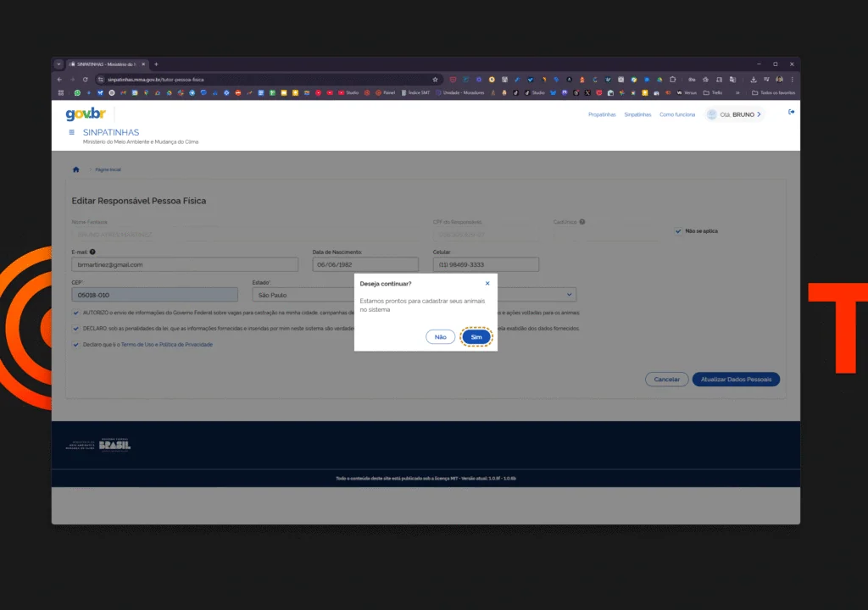Toggle the 'Não se aplica' checkbox
868x610 pixels.
[678, 230]
